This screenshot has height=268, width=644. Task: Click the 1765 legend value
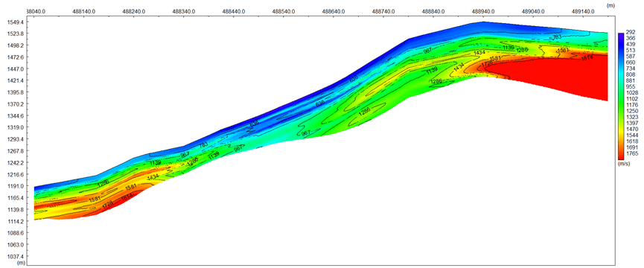pos(632,153)
